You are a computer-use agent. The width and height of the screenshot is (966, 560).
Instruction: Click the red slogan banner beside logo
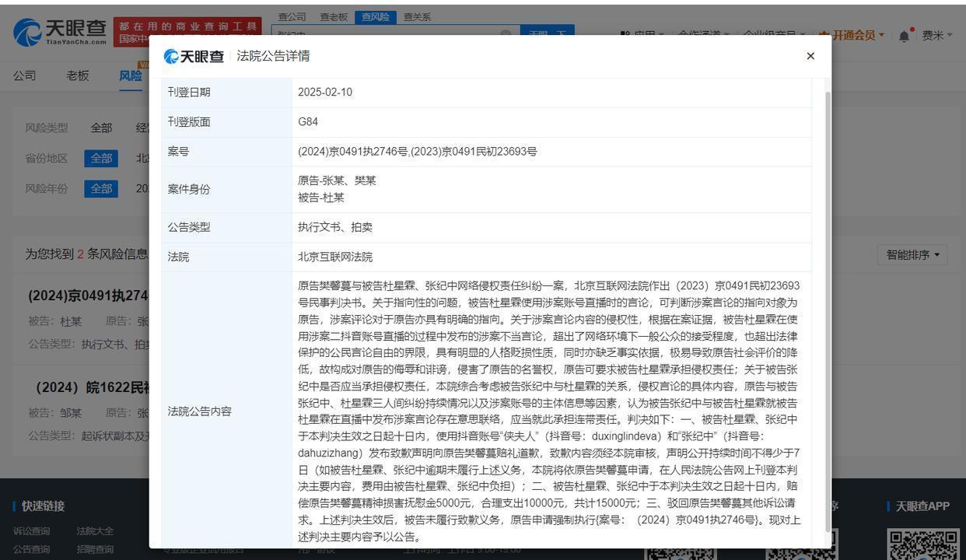coord(187,32)
